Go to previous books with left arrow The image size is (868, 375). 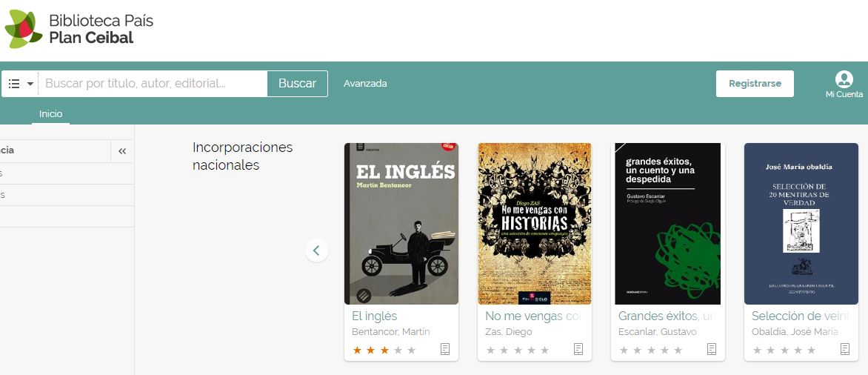[316, 250]
